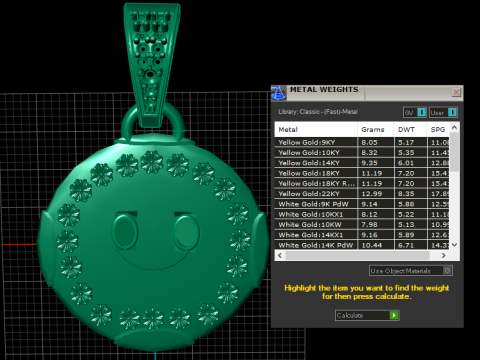Select the Yellow Gold:14KY row
This screenshot has height=360, width=480.
point(362,163)
